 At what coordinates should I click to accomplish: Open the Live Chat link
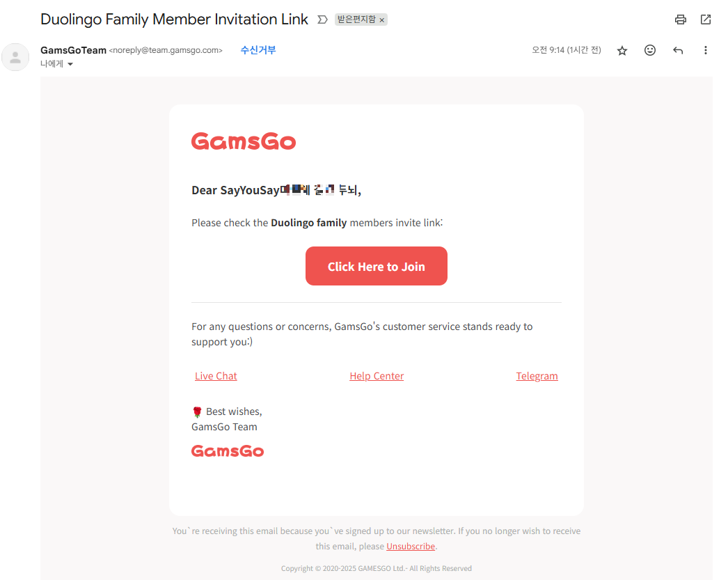click(x=216, y=376)
